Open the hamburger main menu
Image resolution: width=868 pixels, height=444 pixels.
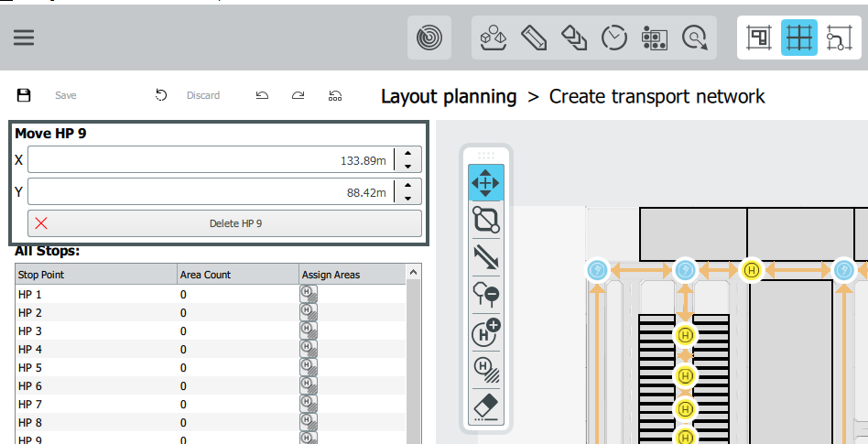click(24, 38)
